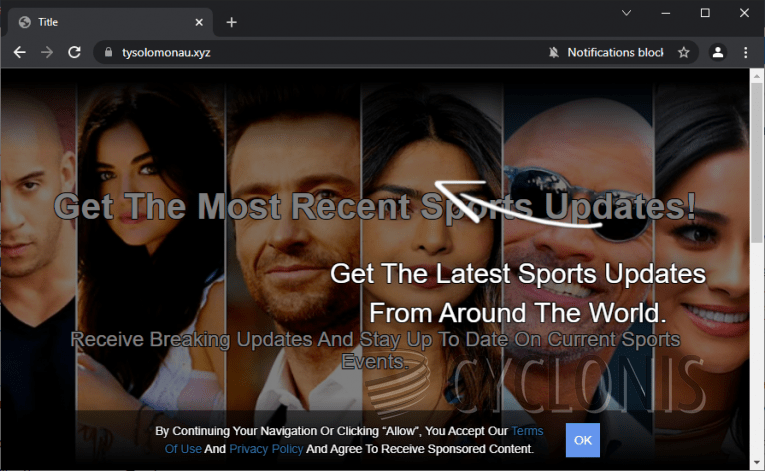Open a new tab with plus button
765x471 pixels.
[232, 22]
